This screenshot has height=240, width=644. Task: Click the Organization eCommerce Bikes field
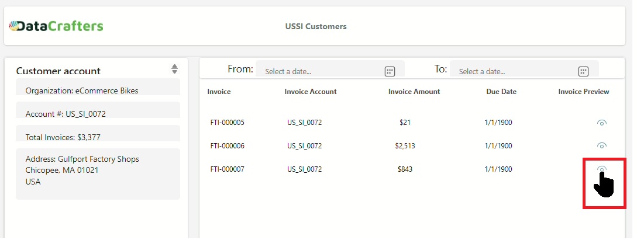pyautogui.click(x=98, y=89)
